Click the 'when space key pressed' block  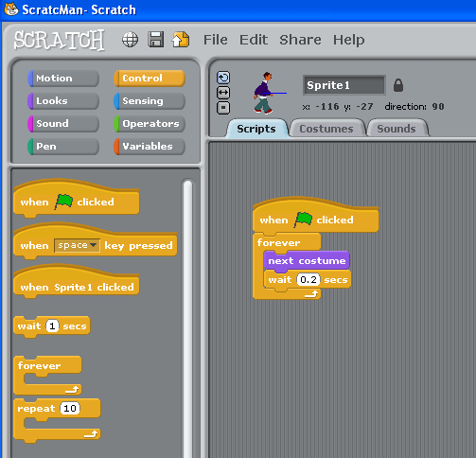pos(96,242)
